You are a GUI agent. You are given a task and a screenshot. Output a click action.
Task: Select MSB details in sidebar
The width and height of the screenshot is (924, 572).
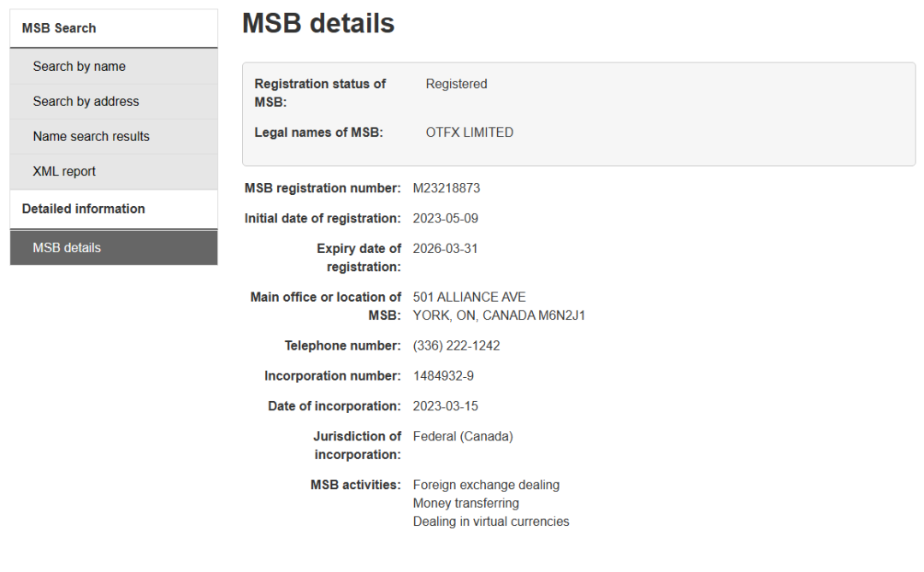click(x=67, y=248)
